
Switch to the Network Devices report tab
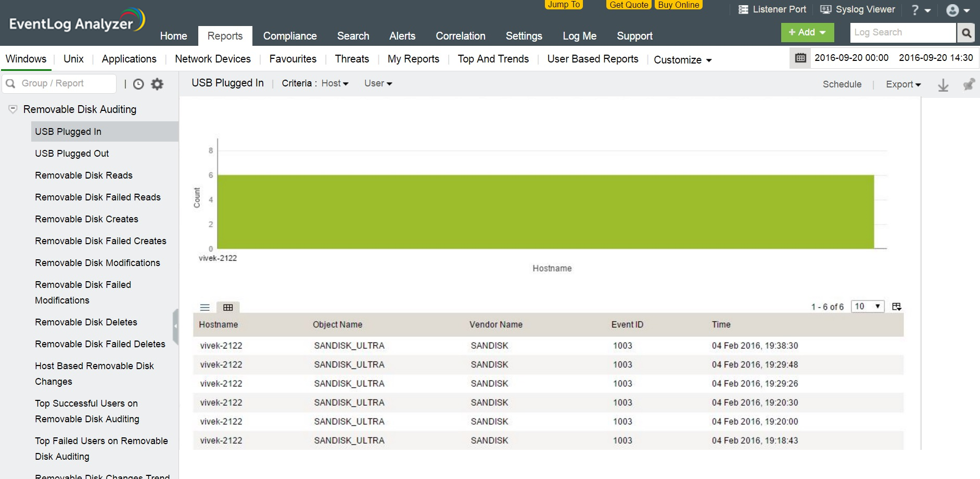click(212, 59)
